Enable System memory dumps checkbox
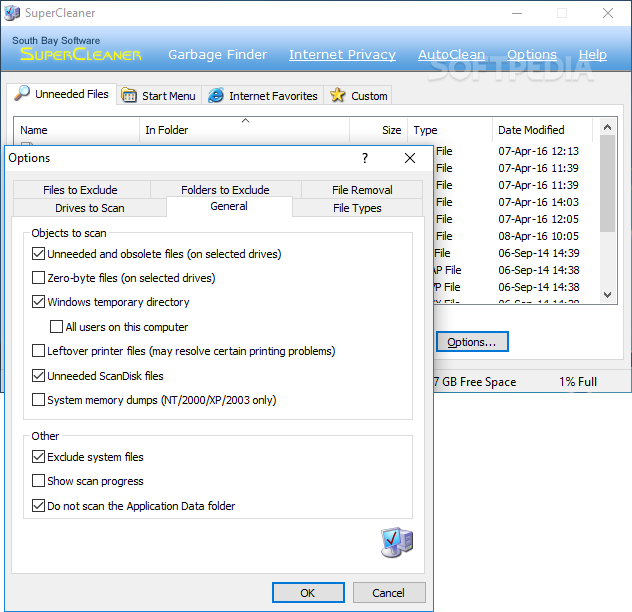 coord(38,400)
